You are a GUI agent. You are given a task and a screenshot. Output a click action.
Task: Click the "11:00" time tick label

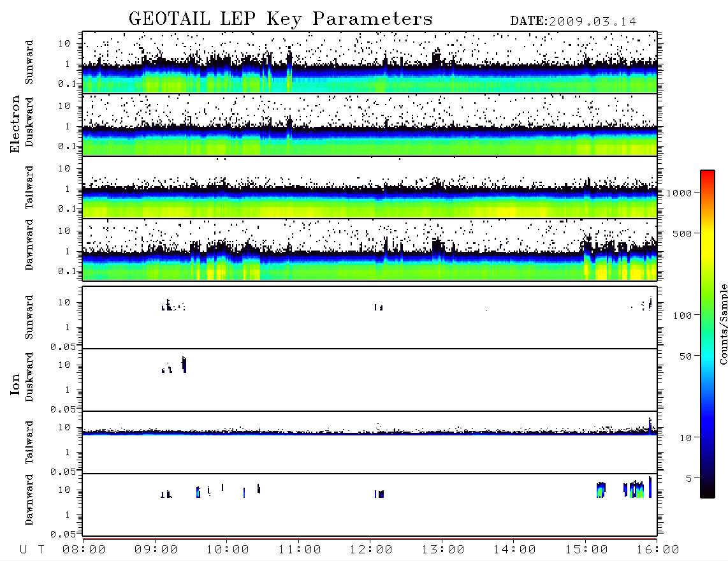300,550
